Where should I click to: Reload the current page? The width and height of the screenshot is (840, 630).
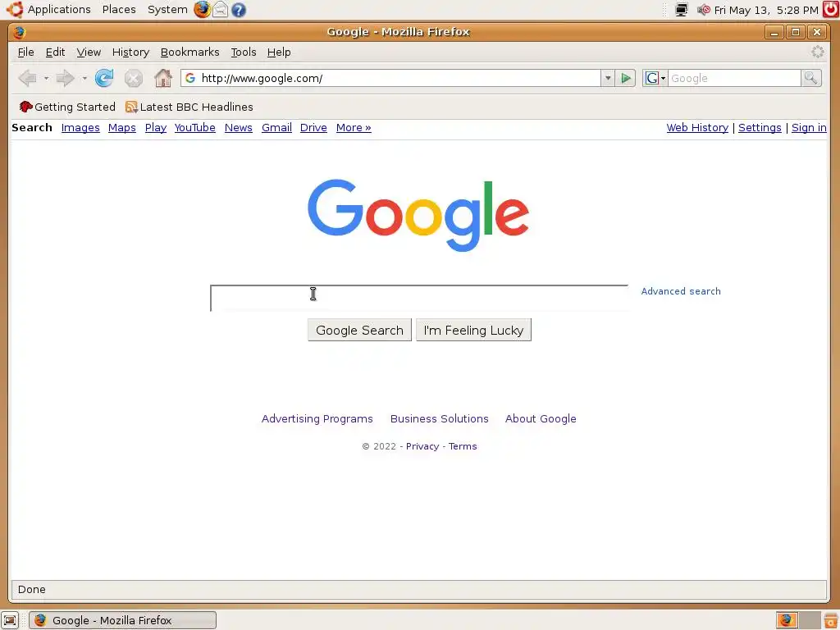[x=104, y=78]
